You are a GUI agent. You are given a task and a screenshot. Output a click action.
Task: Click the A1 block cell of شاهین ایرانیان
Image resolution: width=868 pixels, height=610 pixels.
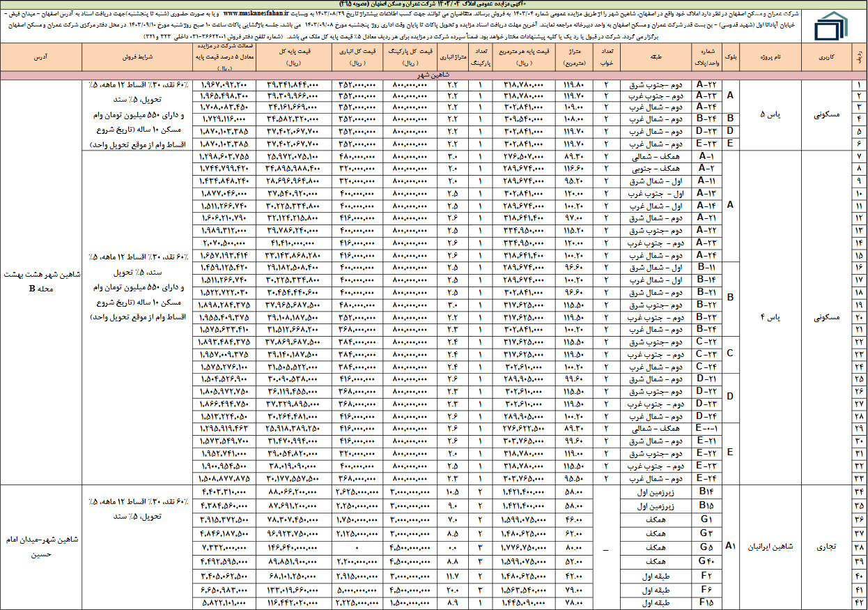coord(730,547)
